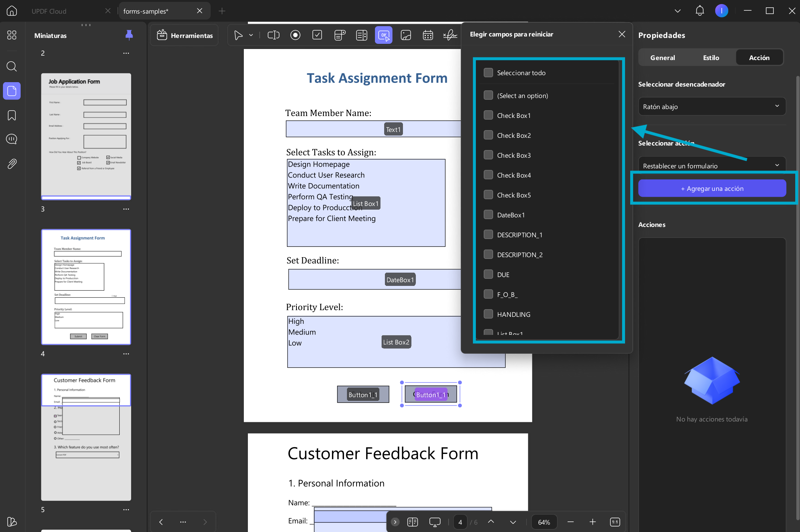Enable the Check Box3 checkbox
The height and width of the screenshot is (532, 800).
point(488,155)
